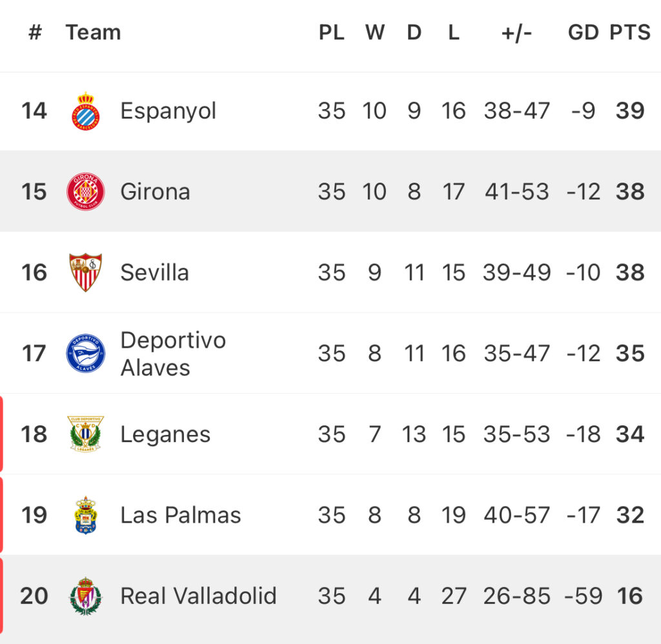The width and height of the screenshot is (661, 644).
Task: Click the +/- goals column header
Action: coord(516,33)
